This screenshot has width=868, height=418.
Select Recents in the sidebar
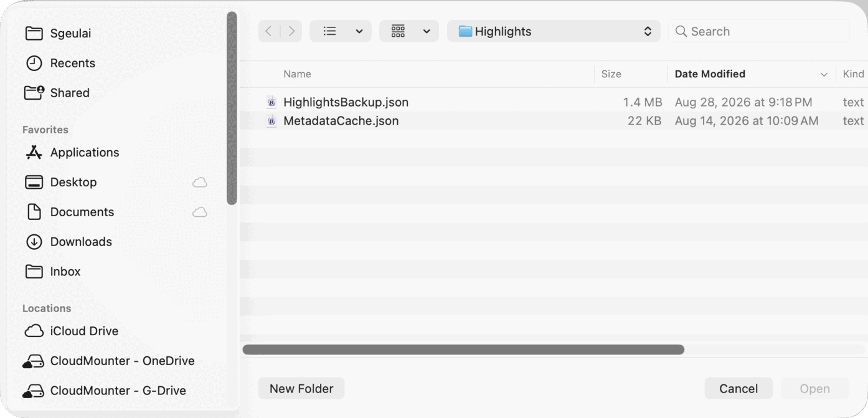tap(60, 63)
